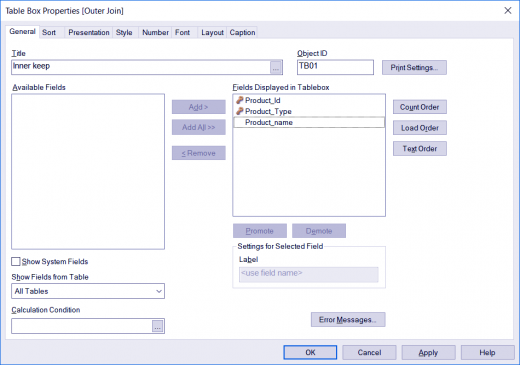Go to the Style tab
This screenshot has width=520, height=365.
point(124,32)
